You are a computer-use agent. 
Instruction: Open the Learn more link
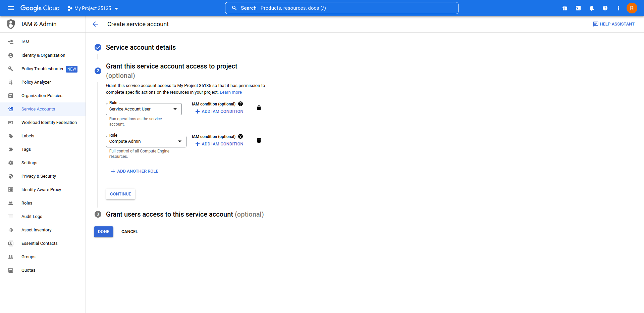[x=230, y=92]
